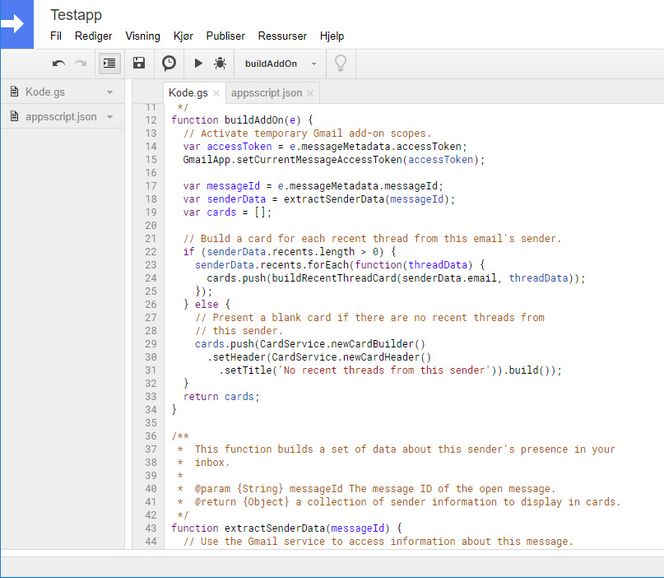
Task: Click 'function buildAddOn(e) {' code line
Action: (x=242, y=120)
